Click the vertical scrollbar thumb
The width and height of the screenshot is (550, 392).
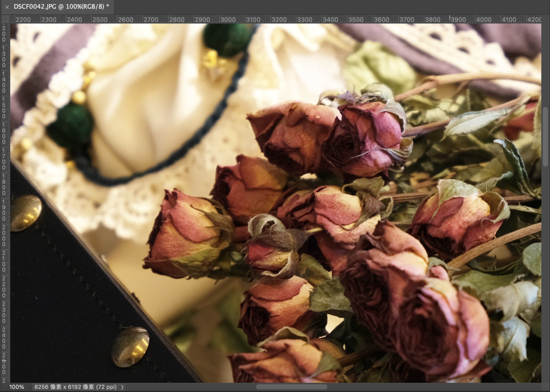(x=545, y=136)
